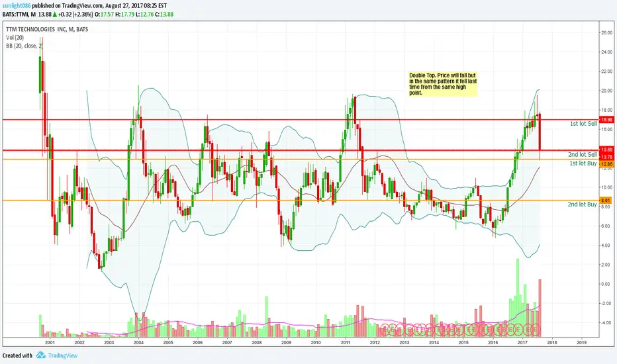Click the 2004 year label on time axis
Image resolution: width=617 pixels, height=364 pixels.
(138, 342)
